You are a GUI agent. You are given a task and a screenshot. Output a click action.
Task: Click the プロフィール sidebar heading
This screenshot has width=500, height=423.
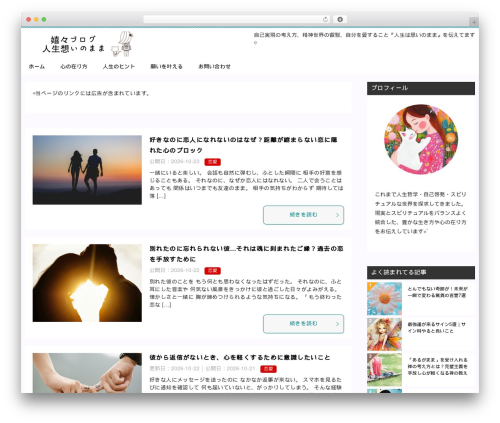tap(421, 88)
